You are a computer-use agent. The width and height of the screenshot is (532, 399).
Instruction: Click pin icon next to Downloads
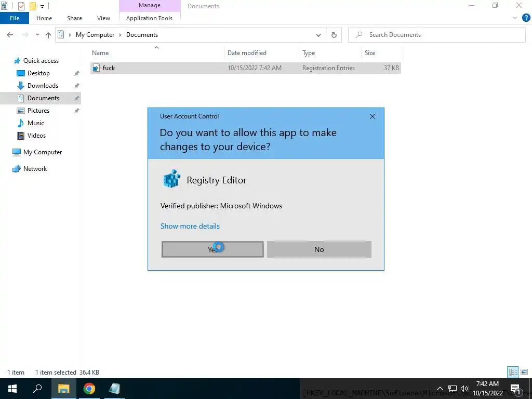[x=77, y=86]
